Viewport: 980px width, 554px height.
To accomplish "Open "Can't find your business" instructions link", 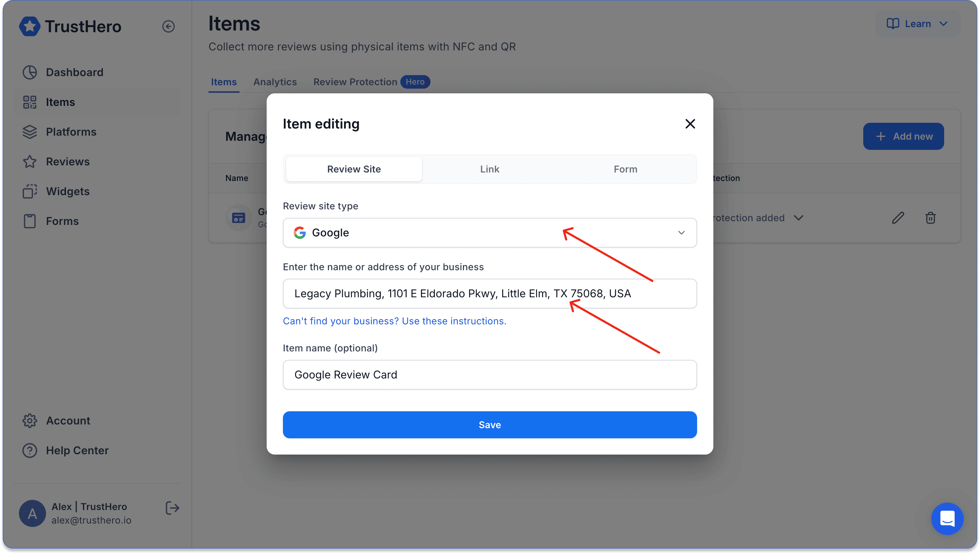I will coord(394,321).
